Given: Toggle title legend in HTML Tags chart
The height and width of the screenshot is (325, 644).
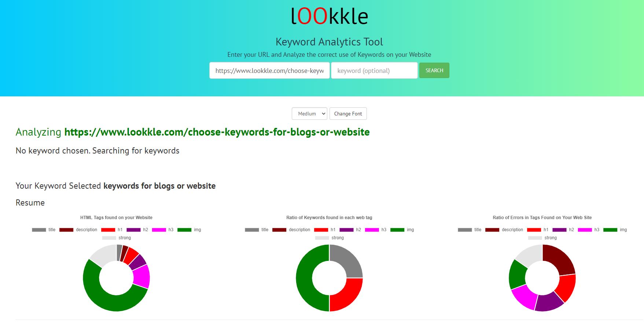Looking at the screenshot, I should tap(44, 230).
